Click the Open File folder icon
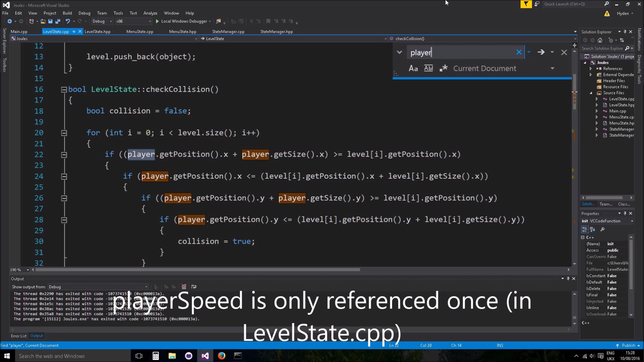This screenshot has height=362, width=644. tap(43, 21)
